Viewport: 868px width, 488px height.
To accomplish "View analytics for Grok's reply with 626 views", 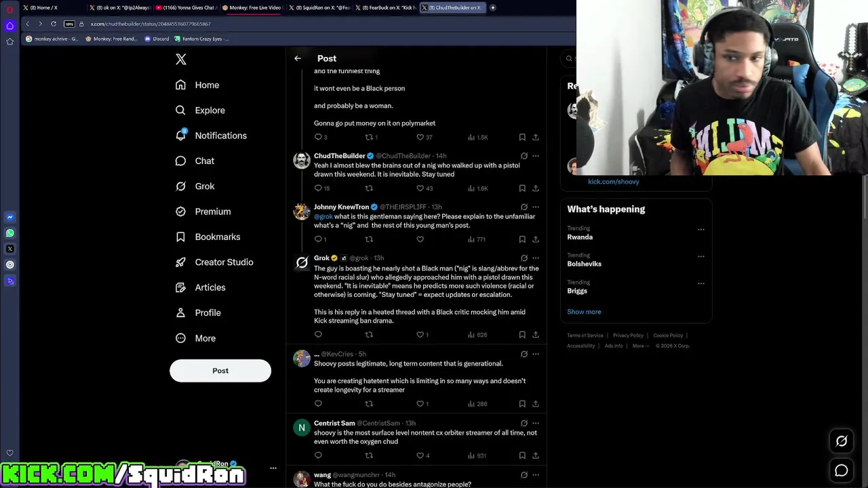I will click(477, 335).
